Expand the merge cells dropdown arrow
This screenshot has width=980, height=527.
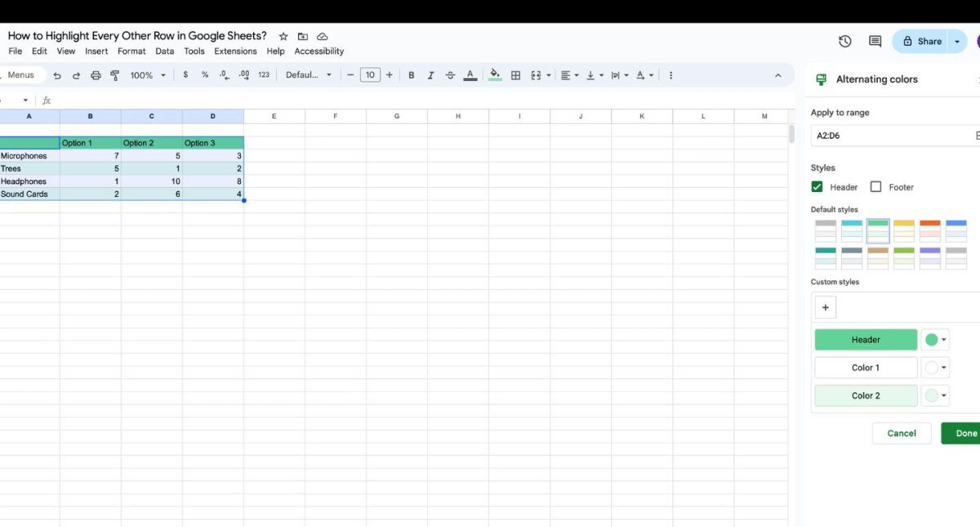[x=547, y=75]
